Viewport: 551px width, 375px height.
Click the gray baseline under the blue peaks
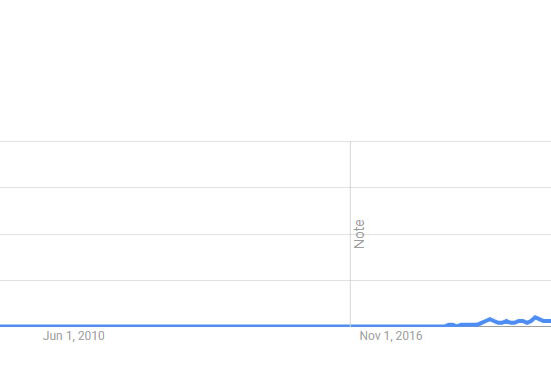(x=515, y=326)
